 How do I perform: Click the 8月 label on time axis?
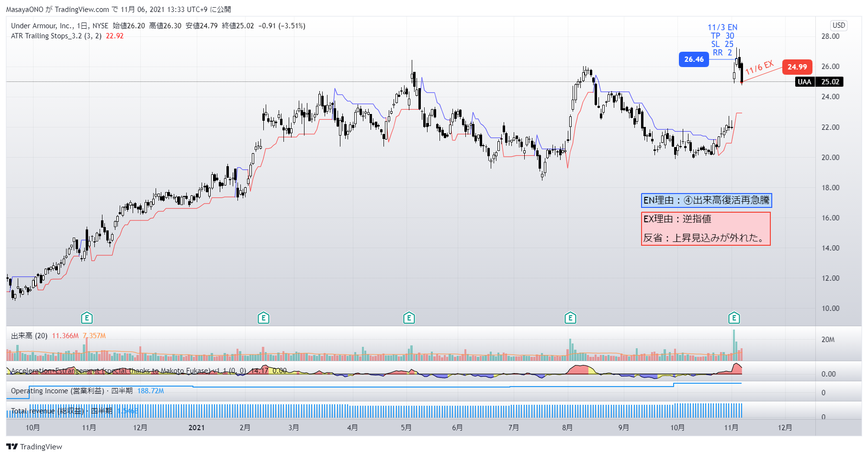(x=567, y=428)
